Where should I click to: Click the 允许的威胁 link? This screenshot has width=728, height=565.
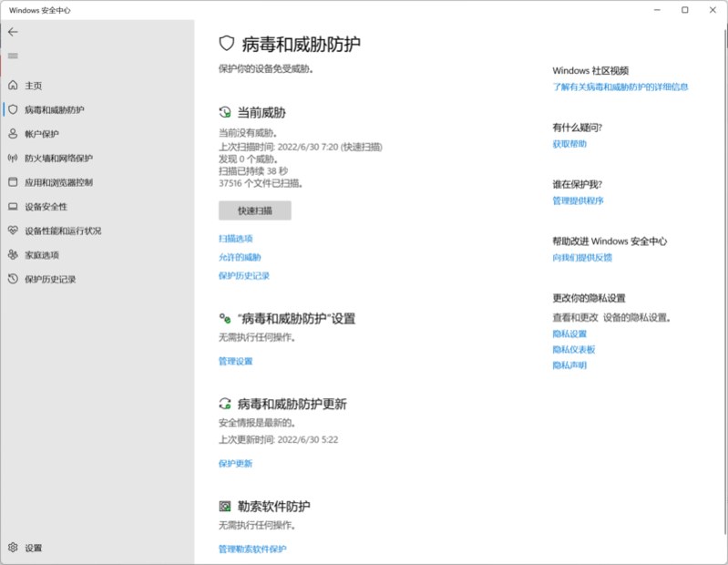click(x=240, y=257)
